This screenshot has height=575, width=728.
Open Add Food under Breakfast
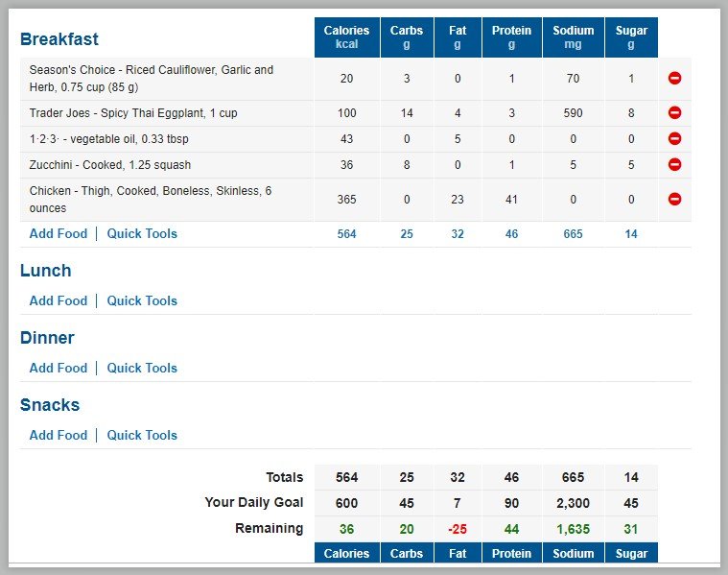coord(59,233)
